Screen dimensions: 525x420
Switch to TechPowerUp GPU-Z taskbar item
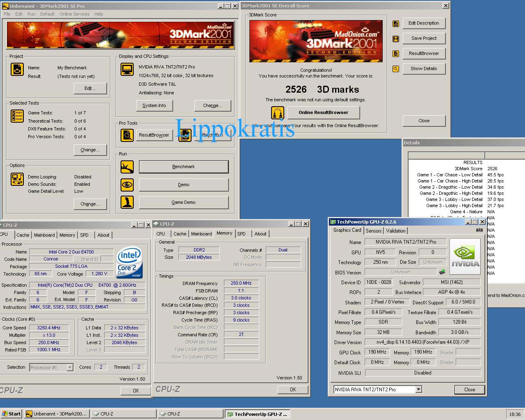point(258,414)
